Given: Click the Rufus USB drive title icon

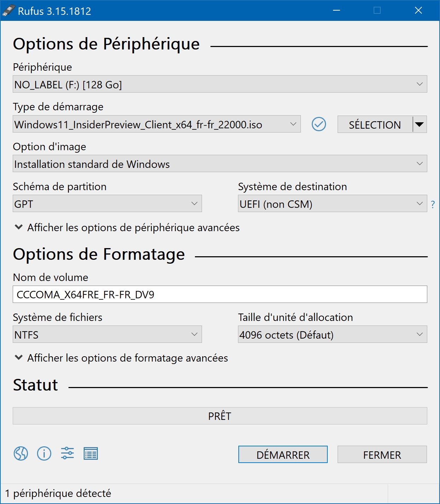Looking at the screenshot, I should pyautogui.click(x=9, y=11).
